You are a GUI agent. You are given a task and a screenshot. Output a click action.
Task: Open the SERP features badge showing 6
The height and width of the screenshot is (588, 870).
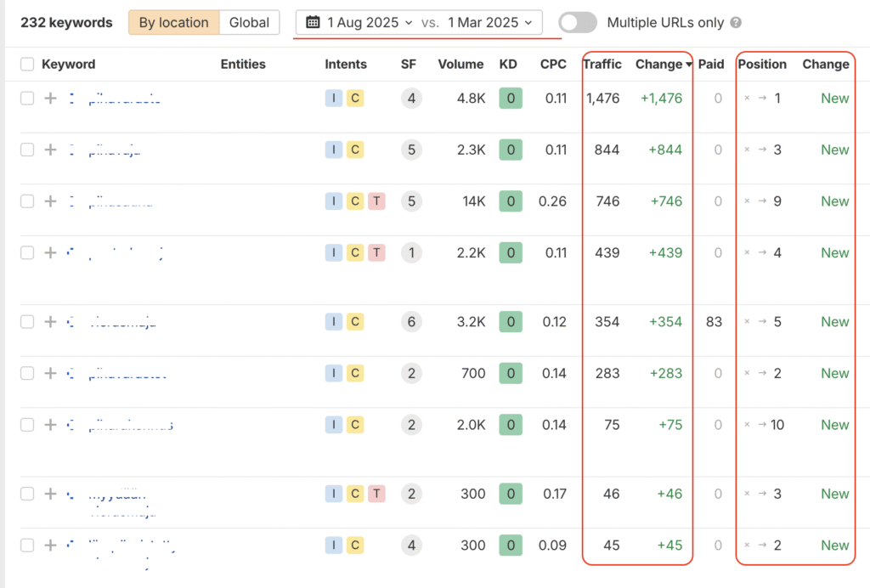pyautogui.click(x=411, y=322)
